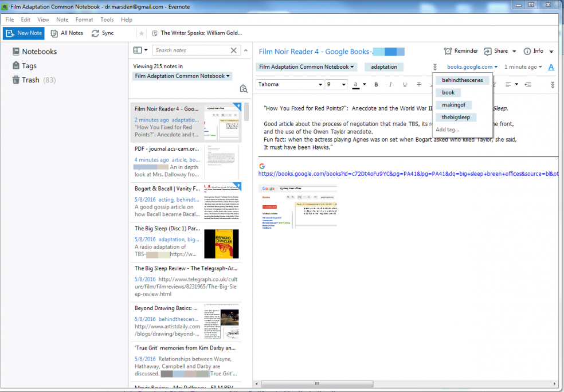Select 'The Big Sleep (Disc 1)' note
The height and width of the screenshot is (392, 564).
coord(186,242)
